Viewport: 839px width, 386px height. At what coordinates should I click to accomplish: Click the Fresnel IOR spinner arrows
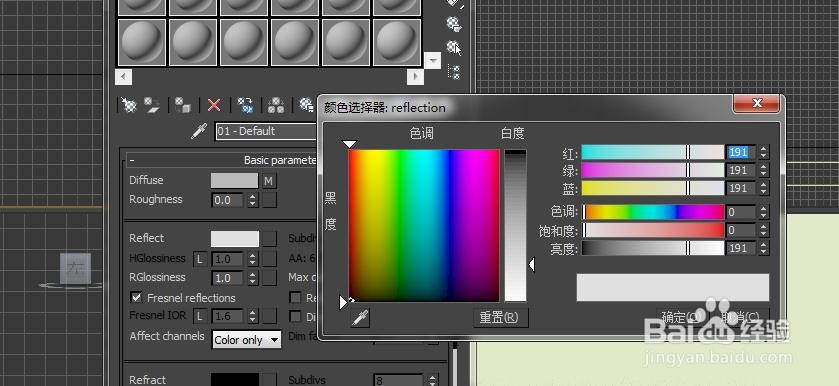[253, 316]
